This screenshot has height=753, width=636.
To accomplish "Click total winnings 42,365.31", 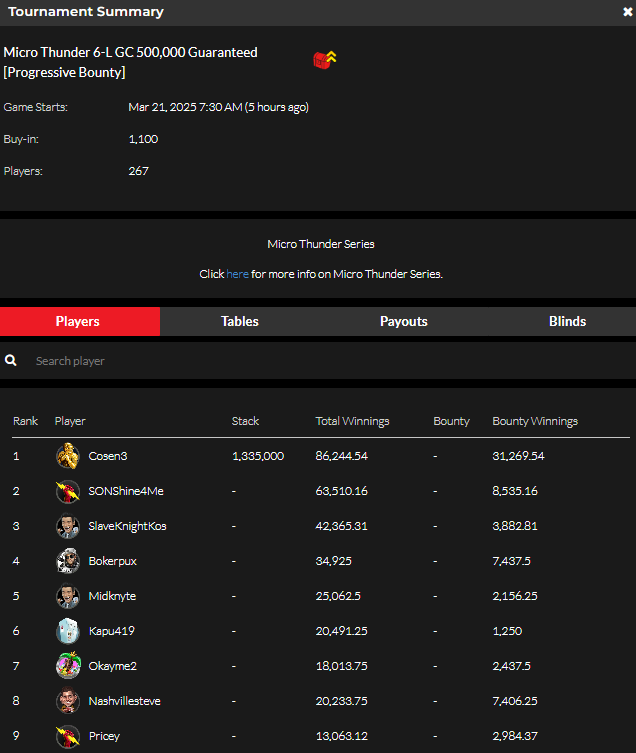I will (x=342, y=526).
